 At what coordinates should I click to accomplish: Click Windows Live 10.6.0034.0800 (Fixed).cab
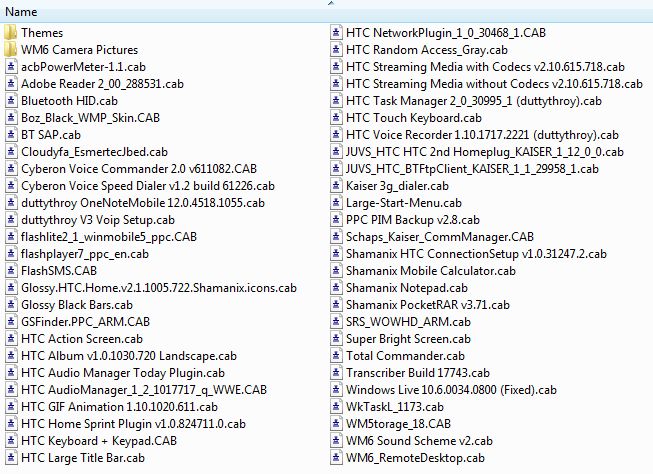pyautogui.click(x=451, y=390)
